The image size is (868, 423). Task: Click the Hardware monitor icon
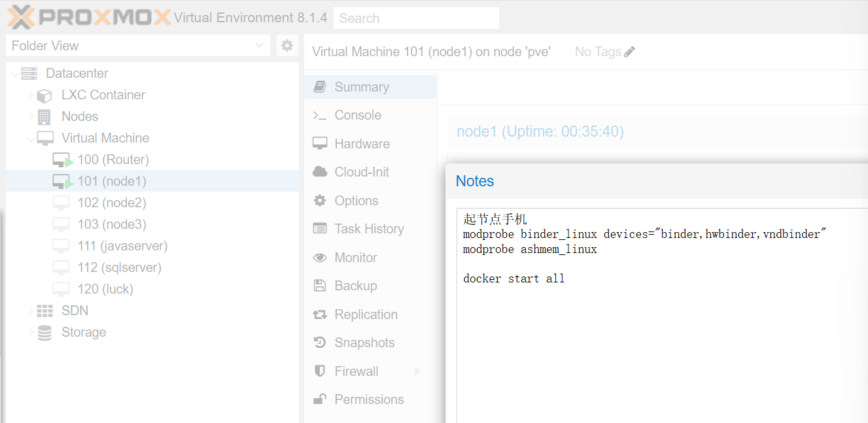[320, 144]
